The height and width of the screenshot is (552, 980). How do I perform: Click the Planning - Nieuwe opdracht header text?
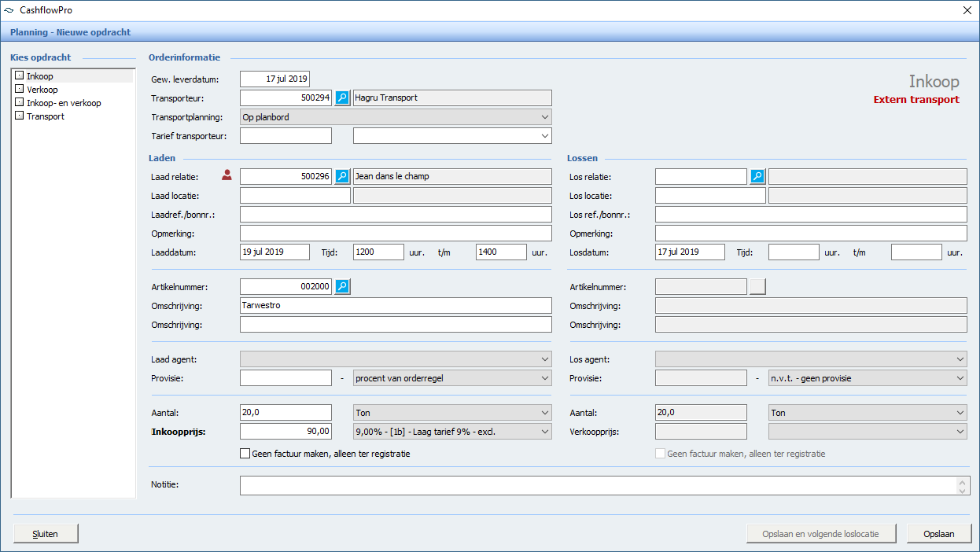tap(70, 32)
